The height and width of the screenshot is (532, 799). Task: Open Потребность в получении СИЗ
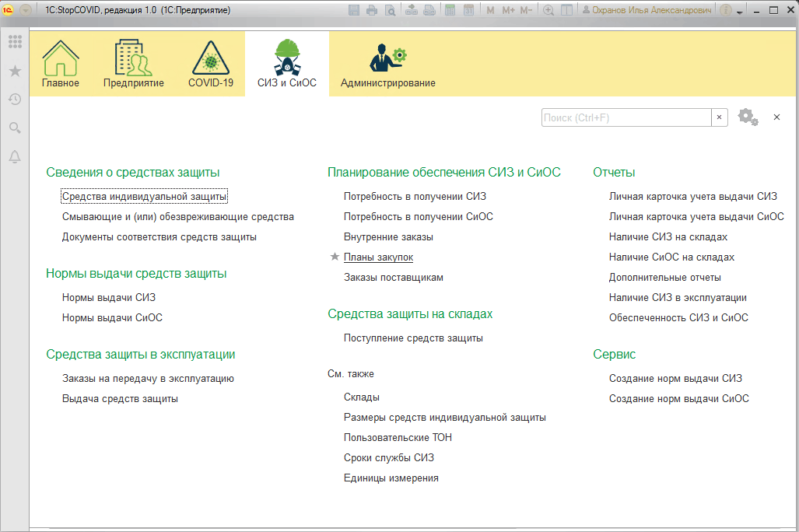(415, 196)
